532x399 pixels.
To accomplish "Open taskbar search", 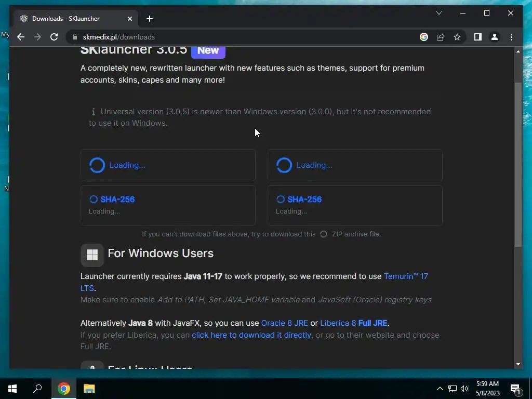I will [x=37, y=389].
